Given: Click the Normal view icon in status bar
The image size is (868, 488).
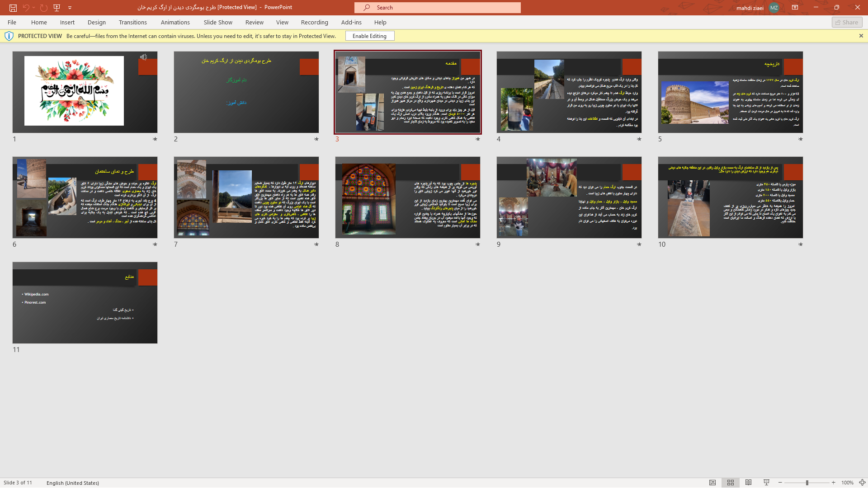Looking at the screenshot, I should pyautogui.click(x=712, y=483).
